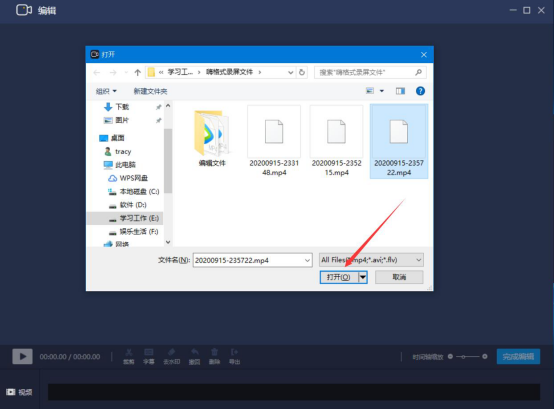This screenshot has width=554, height=410.
Task: Click the 撤回 undo icon
Action: click(x=194, y=356)
